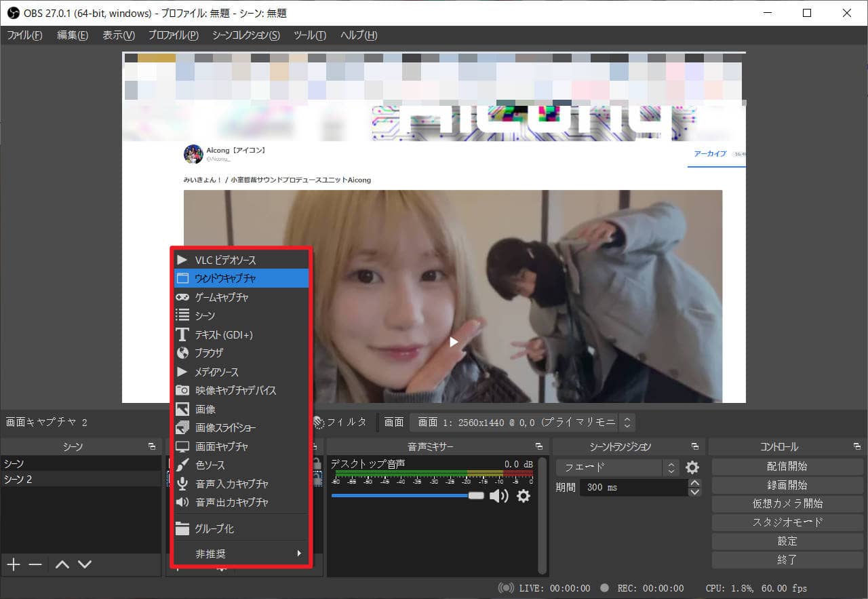Add a 音声入力キャプチャ source
The width and height of the screenshot is (868, 599).
coord(232,484)
